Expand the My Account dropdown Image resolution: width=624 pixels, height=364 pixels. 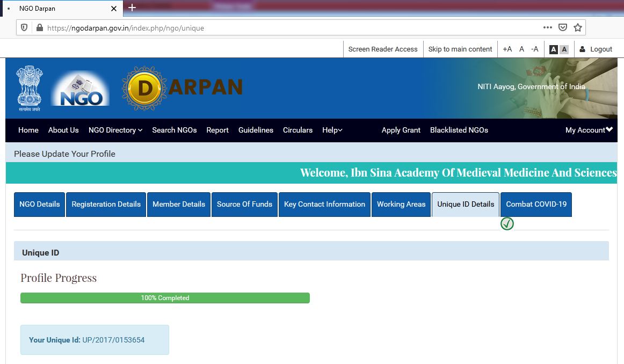(589, 130)
